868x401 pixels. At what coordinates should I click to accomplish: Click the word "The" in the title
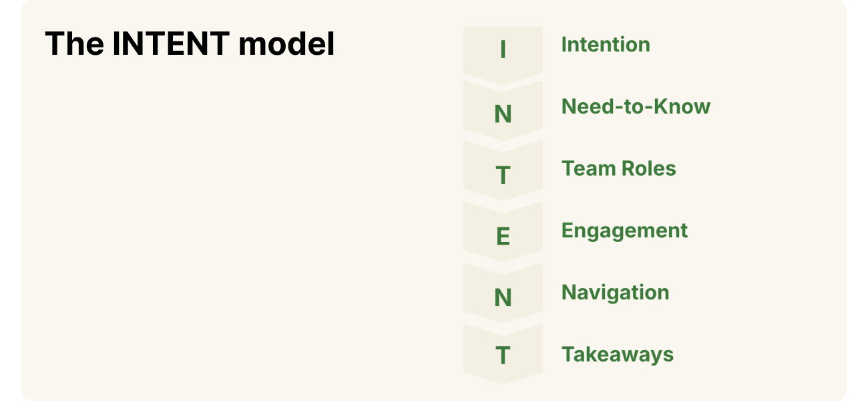73,45
